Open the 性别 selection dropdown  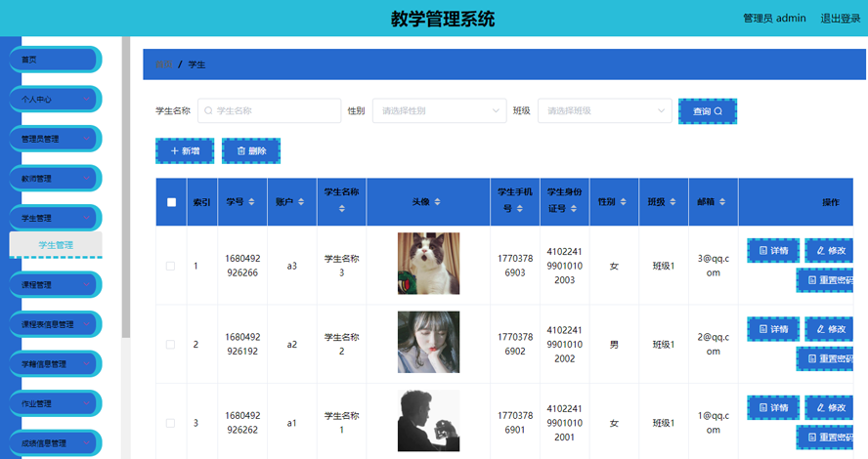click(x=440, y=110)
